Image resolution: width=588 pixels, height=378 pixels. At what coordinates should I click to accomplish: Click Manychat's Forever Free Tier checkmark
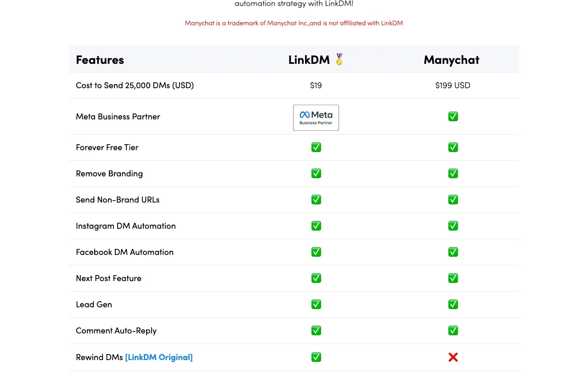click(453, 147)
